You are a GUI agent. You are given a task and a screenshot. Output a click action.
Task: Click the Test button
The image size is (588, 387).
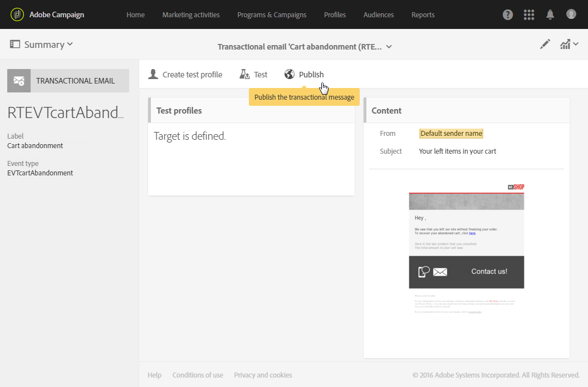click(253, 74)
